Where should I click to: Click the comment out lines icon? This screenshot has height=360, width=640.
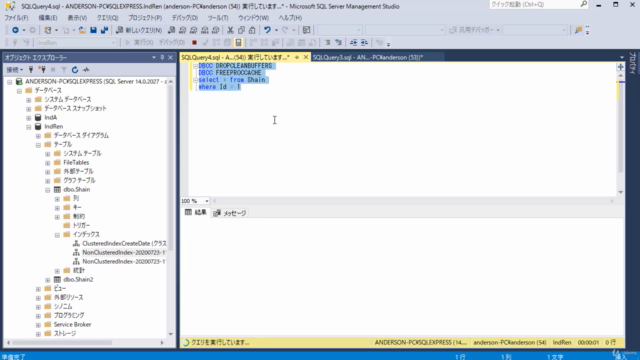tap(327, 42)
